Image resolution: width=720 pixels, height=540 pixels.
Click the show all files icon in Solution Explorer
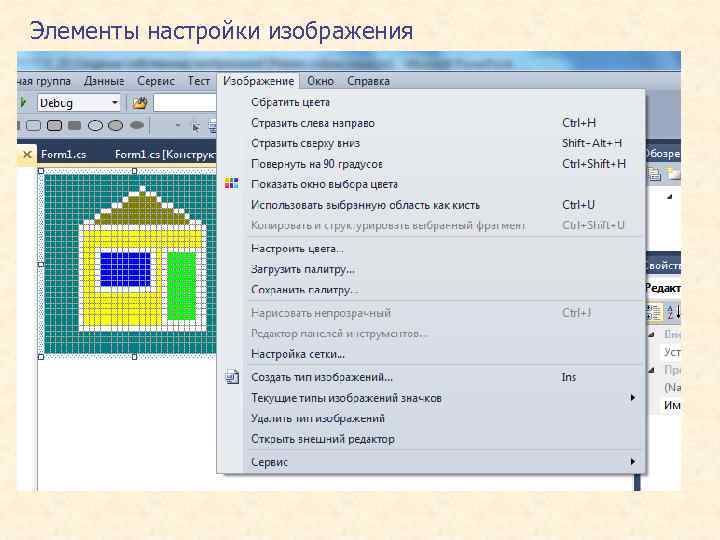674,174
